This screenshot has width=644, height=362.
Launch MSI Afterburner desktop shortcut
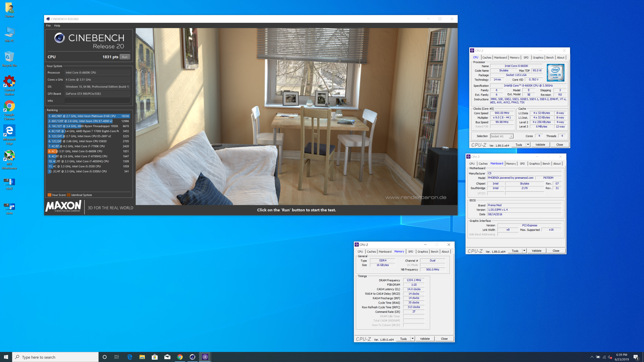click(9, 160)
